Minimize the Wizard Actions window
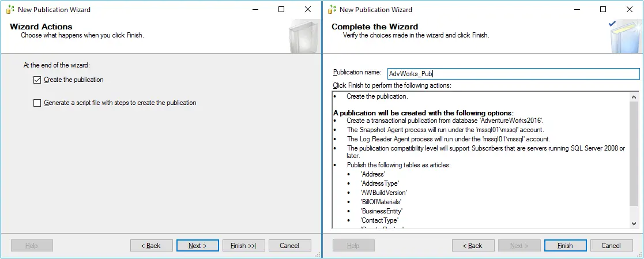Image resolution: width=644 pixels, height=259 pixels. (255, 9)
